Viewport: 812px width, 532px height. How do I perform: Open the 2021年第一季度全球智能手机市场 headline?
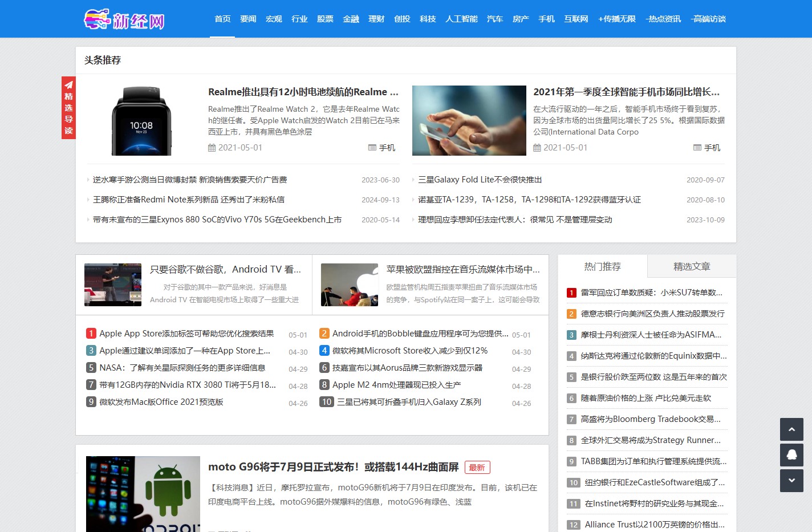pos(626,92)
